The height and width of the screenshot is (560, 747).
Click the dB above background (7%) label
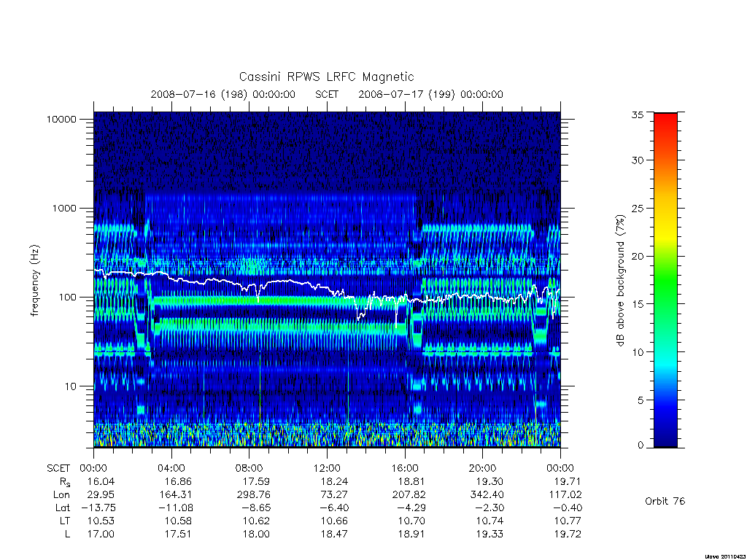point(620,280)
